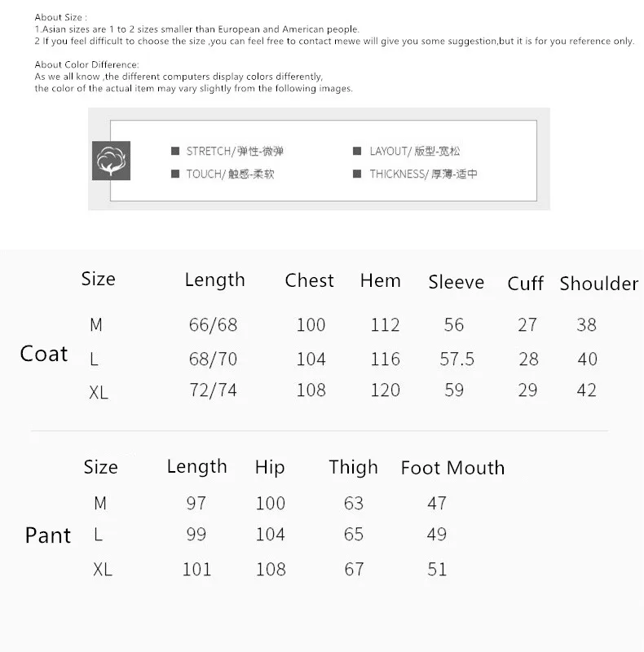Click the 57.5 sleeve value

click(457, 359)
